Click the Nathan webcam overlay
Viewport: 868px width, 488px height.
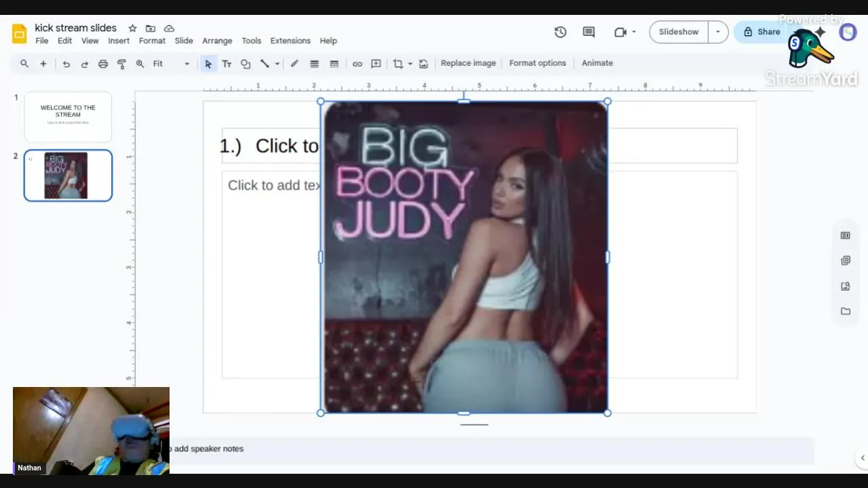pos(91,430)
